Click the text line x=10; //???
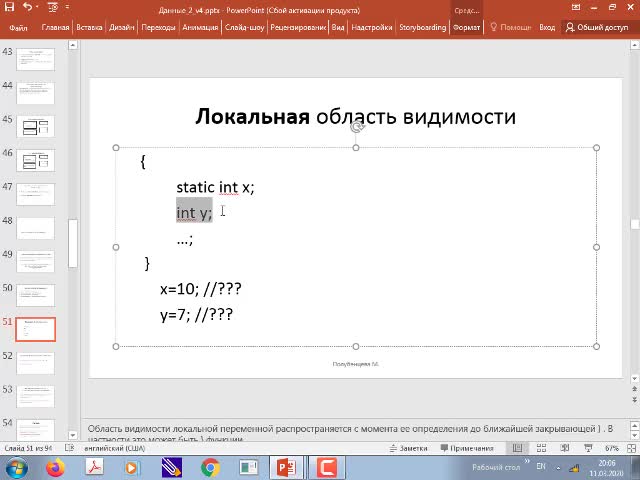Image resolution: width=640 pixels, height=480 pixels. coord(201,289)
